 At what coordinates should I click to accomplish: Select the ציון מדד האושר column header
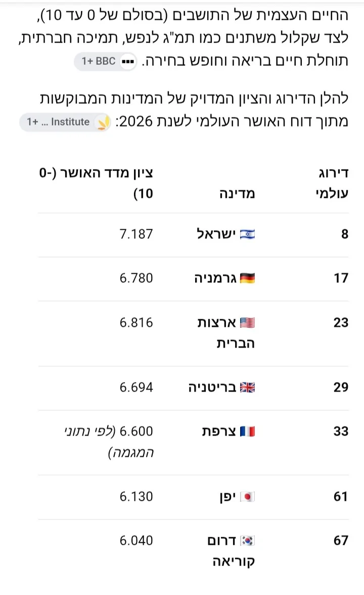coord(96,183)
